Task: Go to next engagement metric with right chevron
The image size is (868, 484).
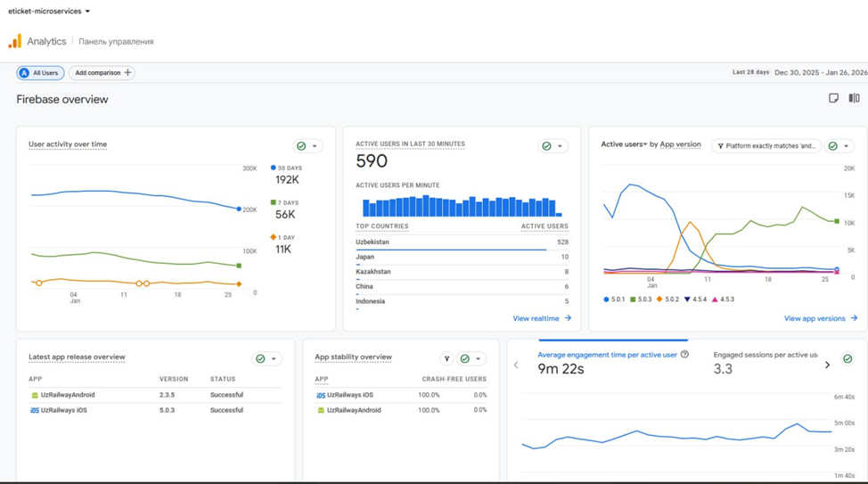Action: click(827, 365)
